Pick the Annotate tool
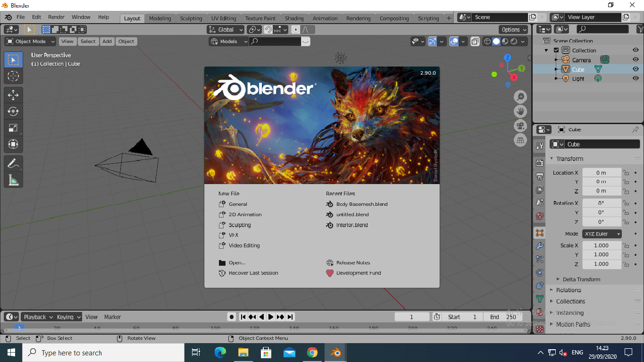Screen dimensions: 644x362 (13, 163)
